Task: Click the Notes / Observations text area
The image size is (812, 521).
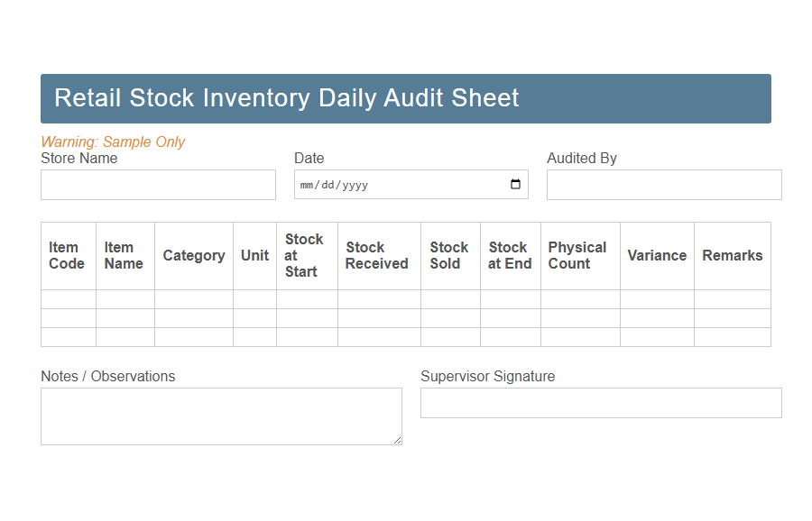Action: 221,415
